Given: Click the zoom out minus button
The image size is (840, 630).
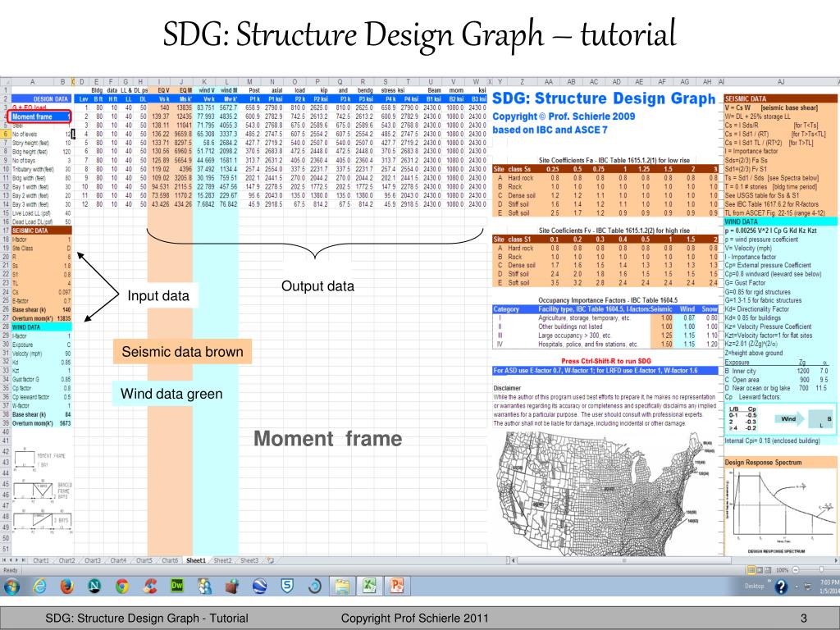Looking at the screenshot, I should point(796,569).
